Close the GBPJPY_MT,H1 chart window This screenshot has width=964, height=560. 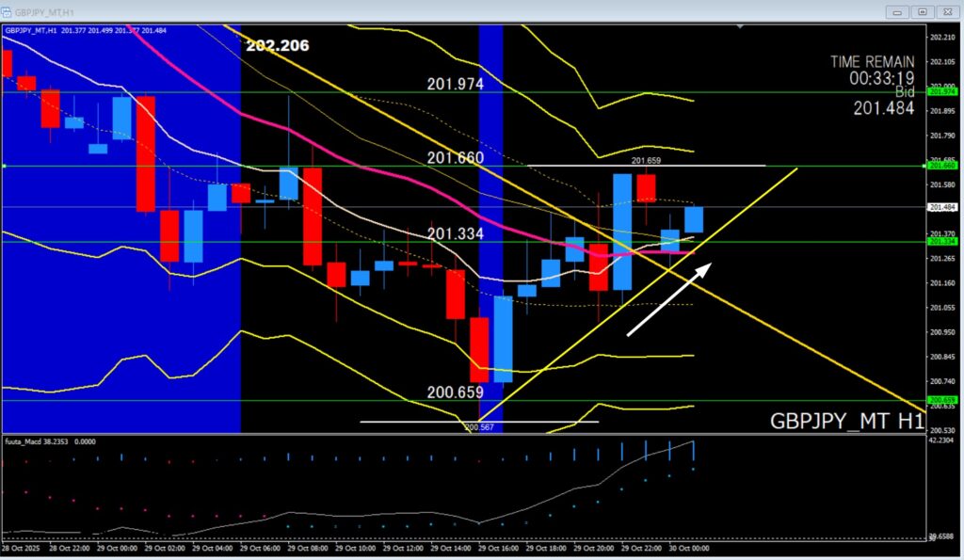click(947, 11)
